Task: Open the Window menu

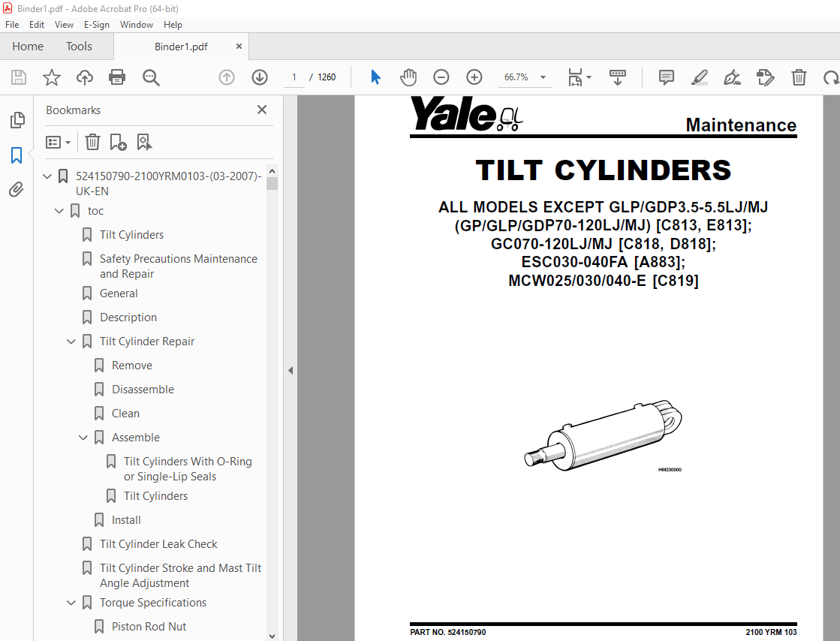Action: coord(136,25)
